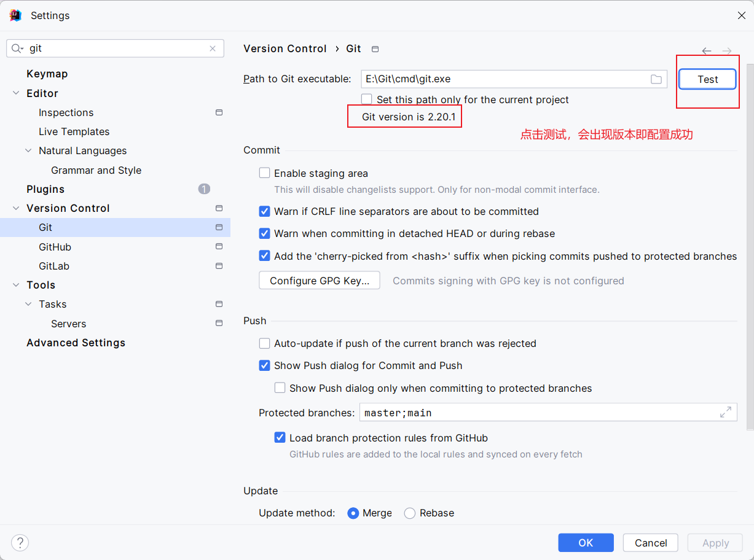754x560 pixels.
Task: Collapse the Natural Languages node
Action: [x=28, y=150]
